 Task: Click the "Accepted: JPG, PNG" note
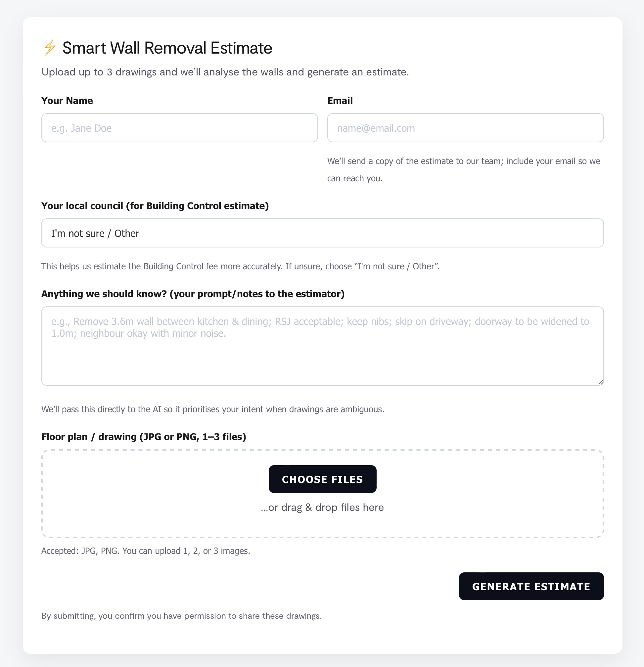[146, 551]
